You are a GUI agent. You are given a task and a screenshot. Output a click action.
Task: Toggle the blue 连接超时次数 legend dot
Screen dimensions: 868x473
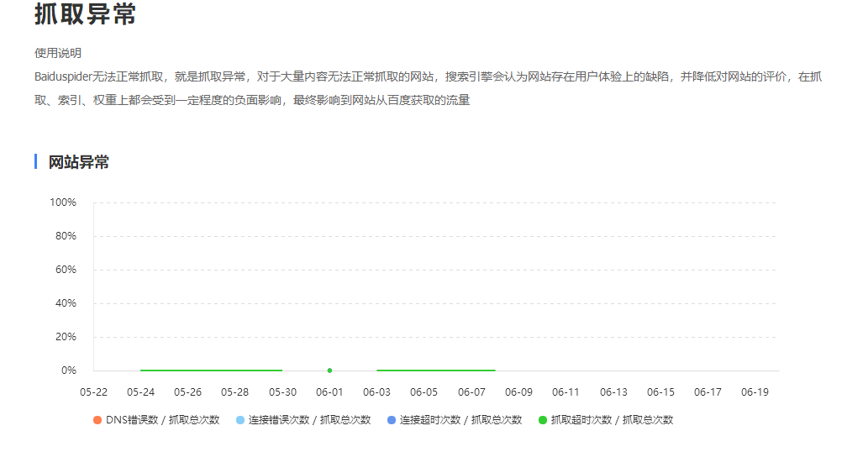(392, 420)
